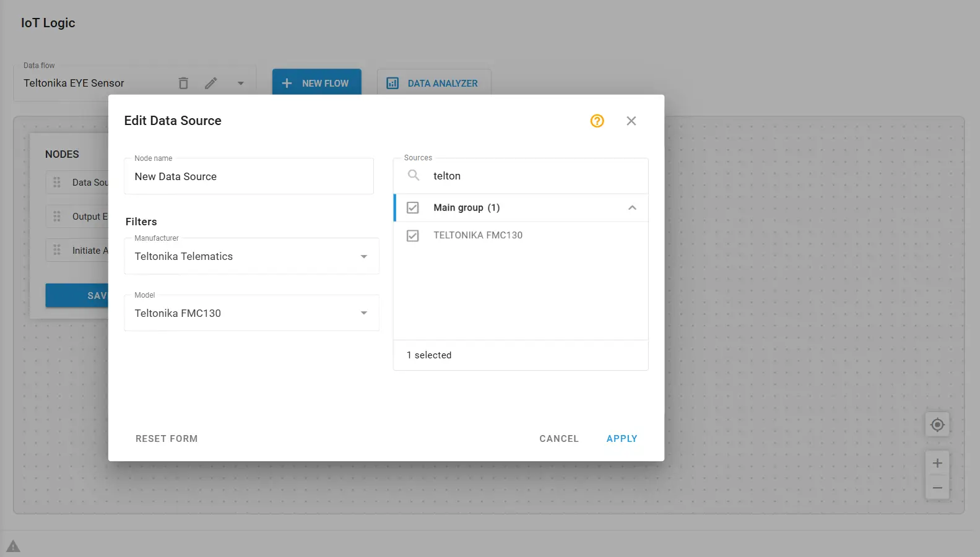980x557 pixels.
Task: Close the Edit Data Source dialog
Action: 631,121
